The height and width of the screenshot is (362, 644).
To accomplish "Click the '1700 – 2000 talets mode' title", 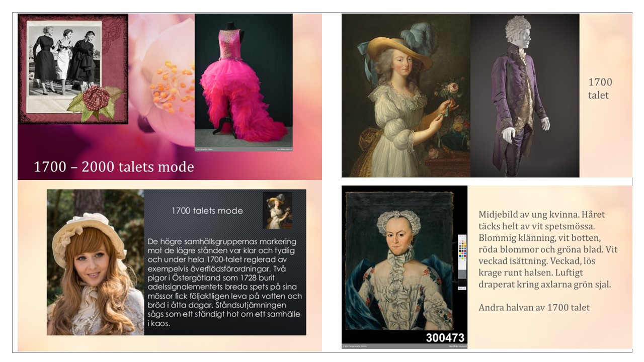I will (114, 166).
